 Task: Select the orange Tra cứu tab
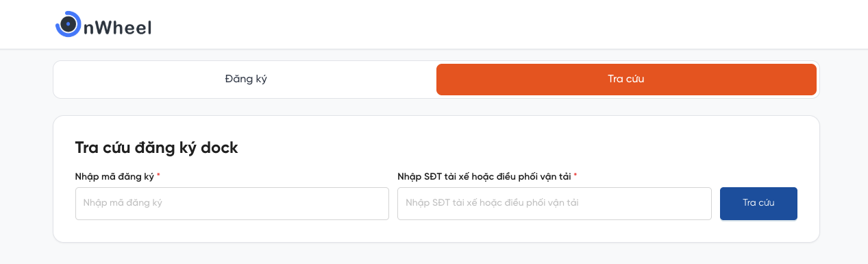[626, 79]
